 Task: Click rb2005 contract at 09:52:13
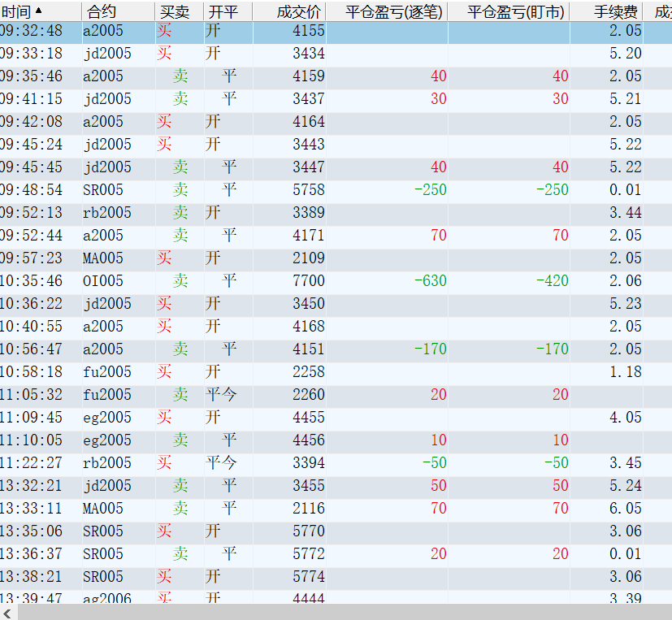pos(107,213)
